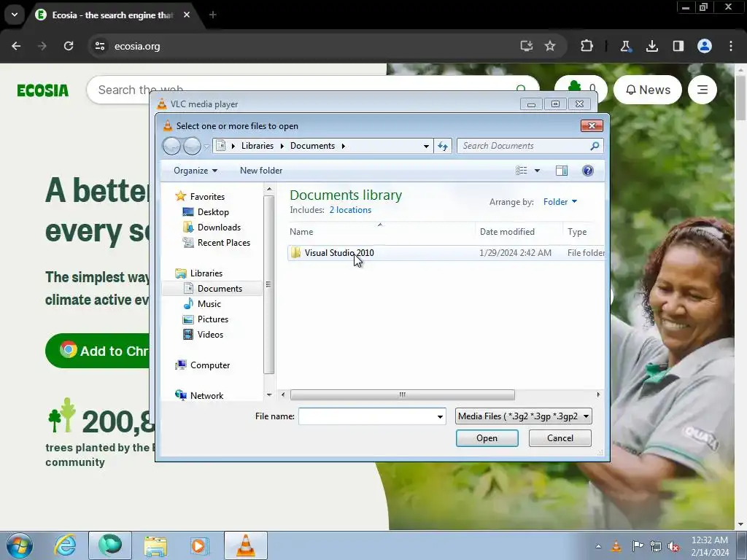Click the refresh button beside address bar in dialog
The image size is (747, 560).
(443, 146)
